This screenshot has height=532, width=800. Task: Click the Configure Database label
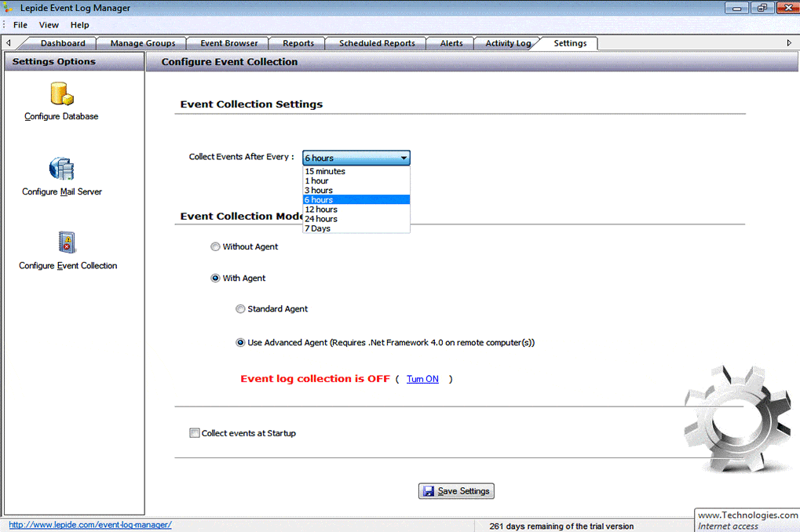click(61, 116)
